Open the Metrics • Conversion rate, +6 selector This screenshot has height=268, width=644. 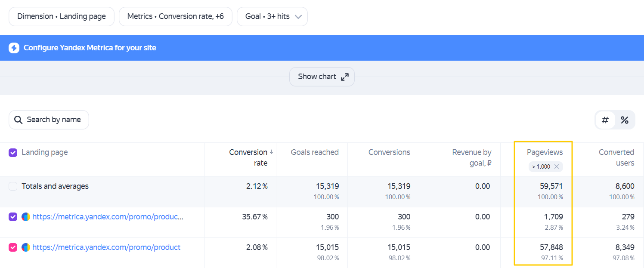coord(176,16)
